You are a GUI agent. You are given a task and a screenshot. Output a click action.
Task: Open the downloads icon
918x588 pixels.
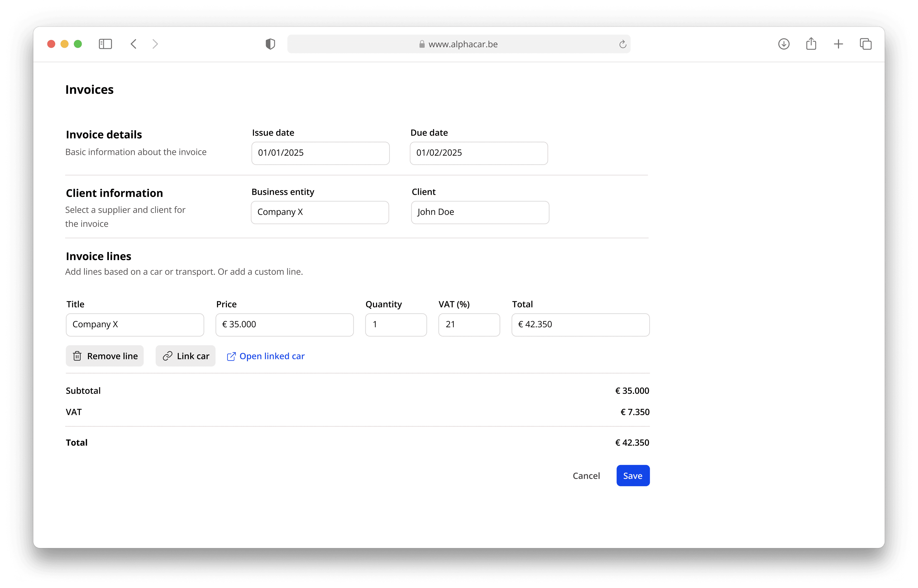[x=784, y=44]
